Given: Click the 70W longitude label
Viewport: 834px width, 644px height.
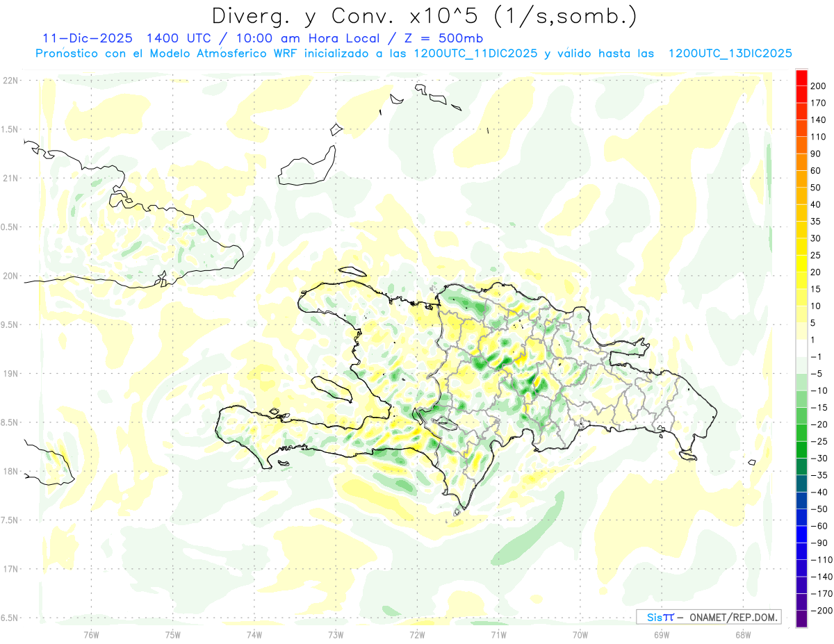Looking at the screenshot, I should pos(580,634).
